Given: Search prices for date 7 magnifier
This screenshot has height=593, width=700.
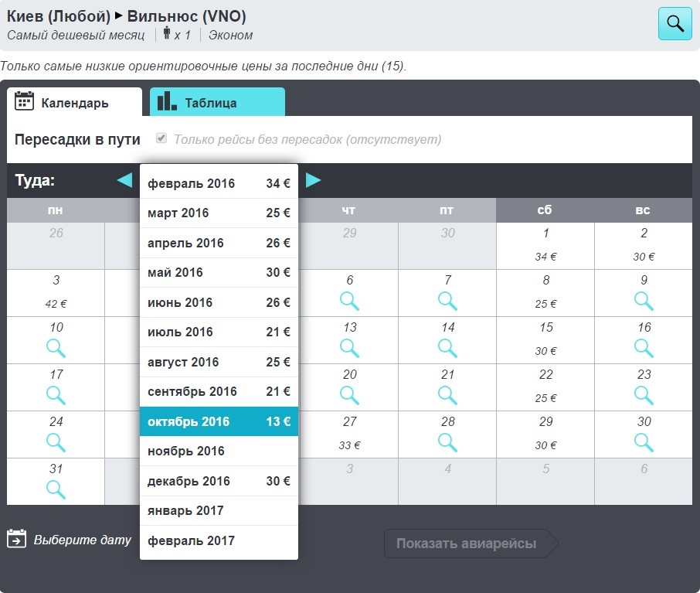Looking at the screenshot, I should click(x=447, y=301).
